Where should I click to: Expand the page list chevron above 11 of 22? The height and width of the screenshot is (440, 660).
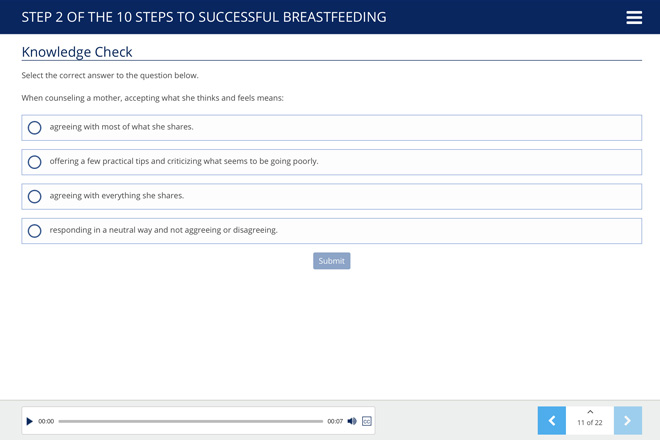(x=590, y=412)
